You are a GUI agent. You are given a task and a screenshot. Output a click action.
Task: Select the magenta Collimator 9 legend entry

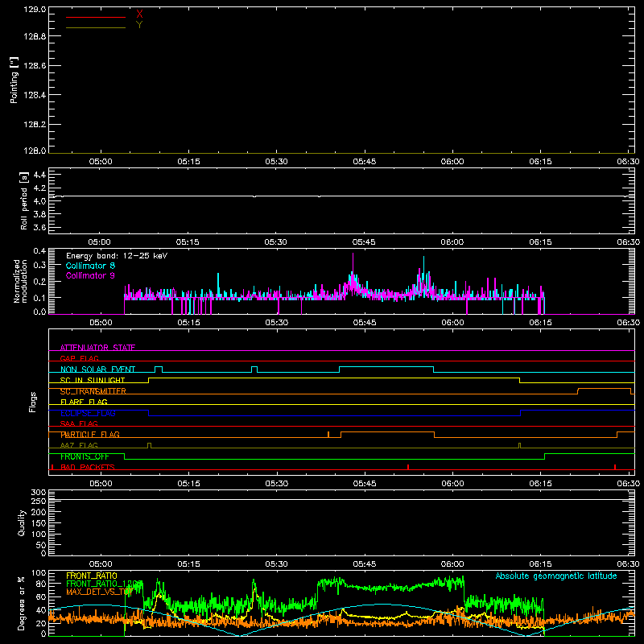point(90,275)
